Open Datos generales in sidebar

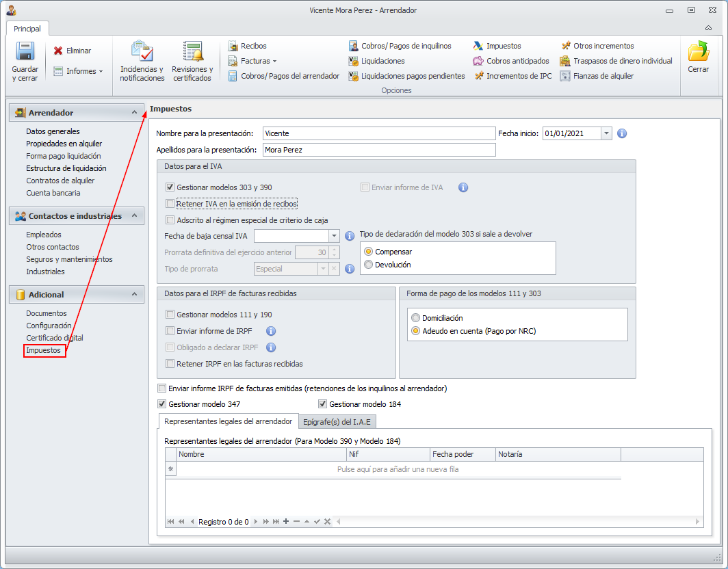tap(53, 131)
